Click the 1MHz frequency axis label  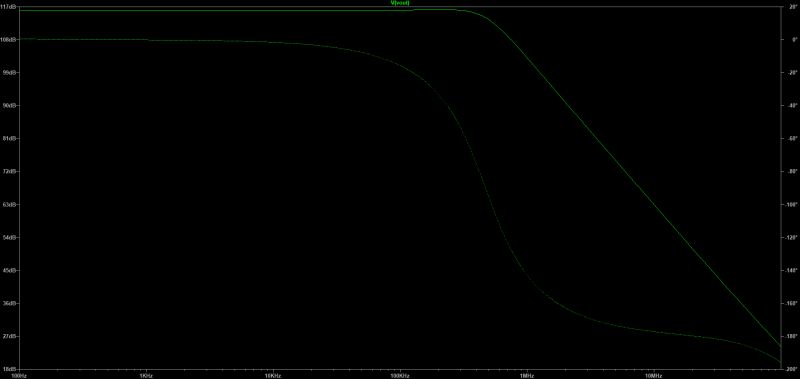(527, 375)
